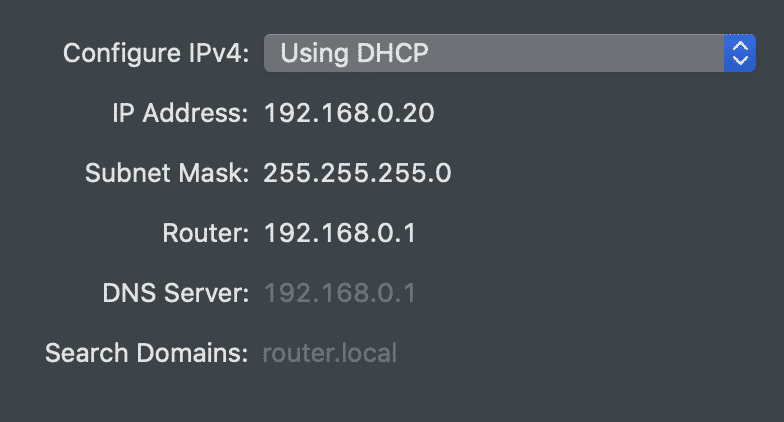Open the Configure IPv4 dropdown menu
The height and width of the screenshot is (422, 784).
click(510, 53)
